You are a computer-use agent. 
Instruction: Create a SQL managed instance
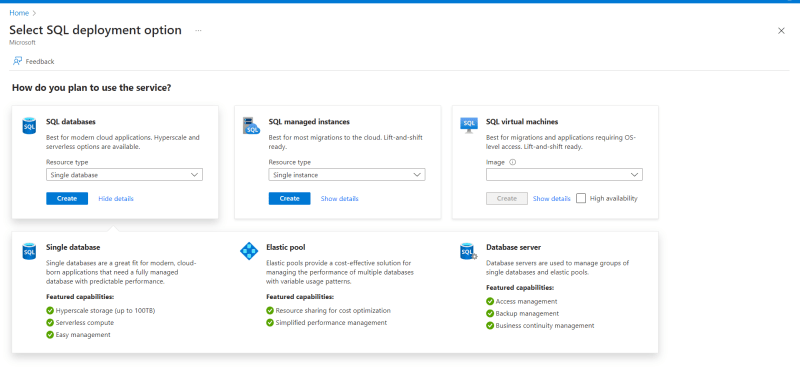[x=289, y=199]
